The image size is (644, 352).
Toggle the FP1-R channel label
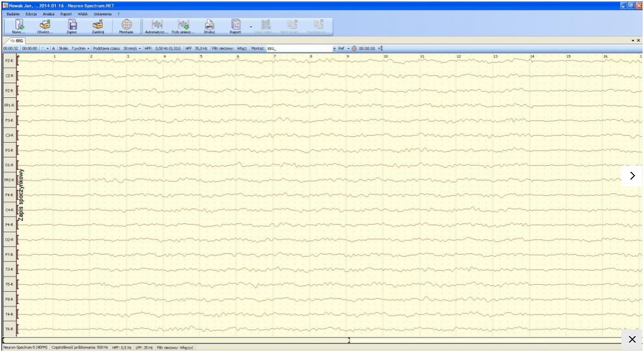(x=9, y=105)
